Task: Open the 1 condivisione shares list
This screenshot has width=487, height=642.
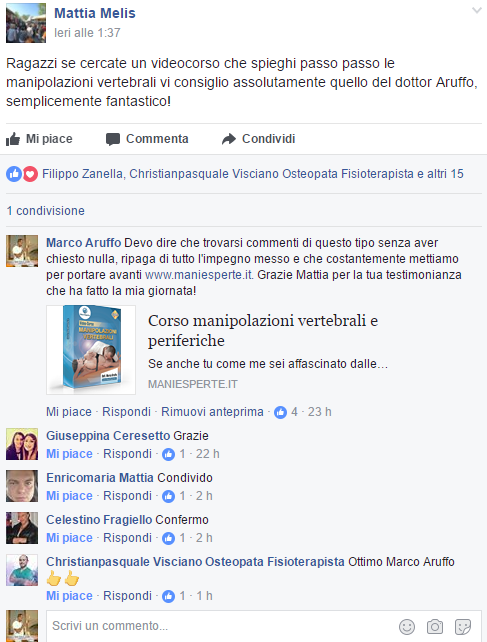Action: pyautogui.click(x=45, y=211)
